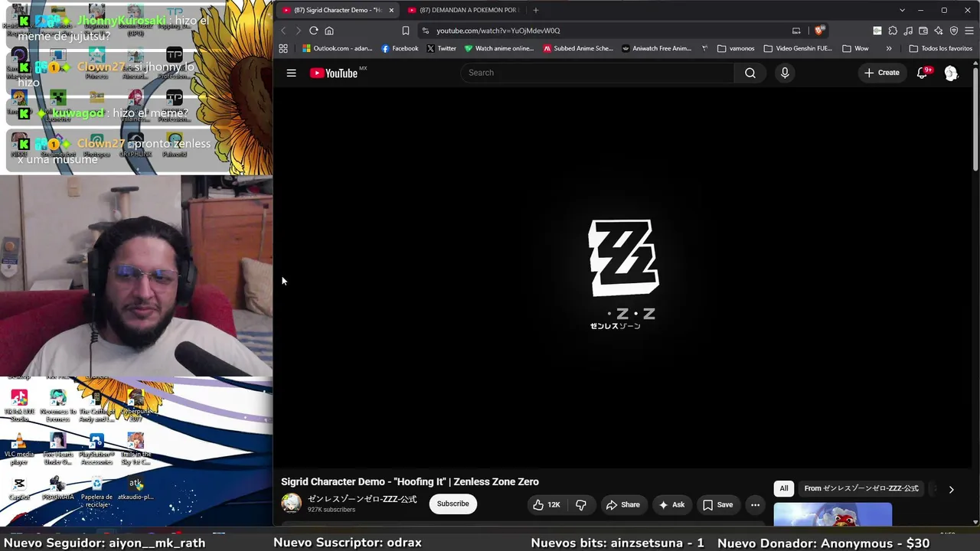Open the Watch anime online bookmark
980x551 pixels.
(x=499, y=48)
